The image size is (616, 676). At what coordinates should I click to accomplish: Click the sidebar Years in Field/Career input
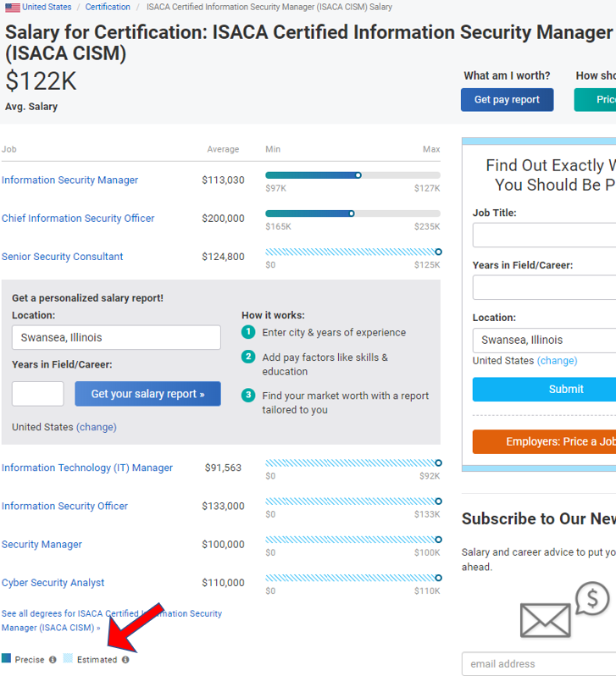(544, 287)
